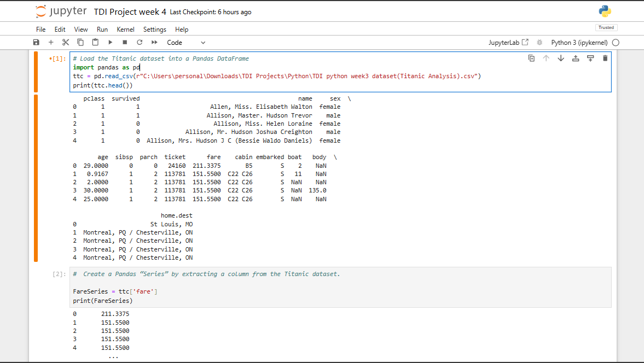Click the FareSeries assignment line
Screen dimensions: 644x363
(x=115, y=291)
